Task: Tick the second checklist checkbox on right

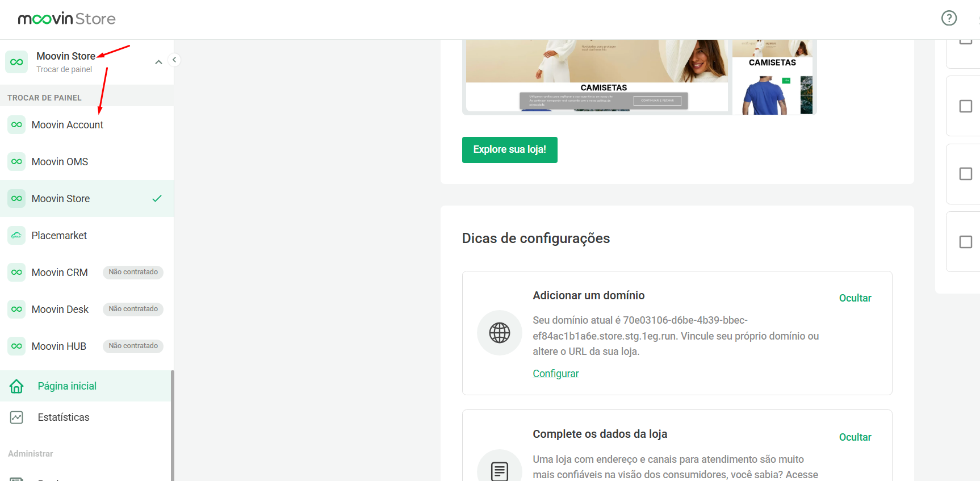Action: point(965,106)
